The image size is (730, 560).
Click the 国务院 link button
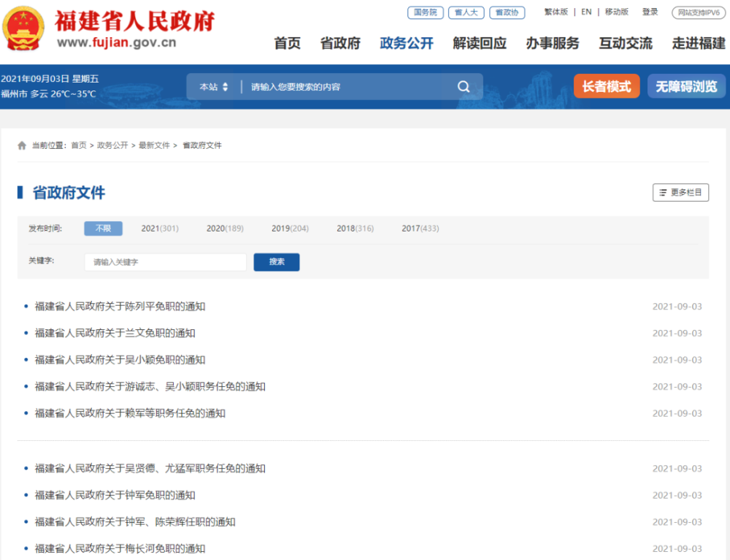(x=426, y=12)
